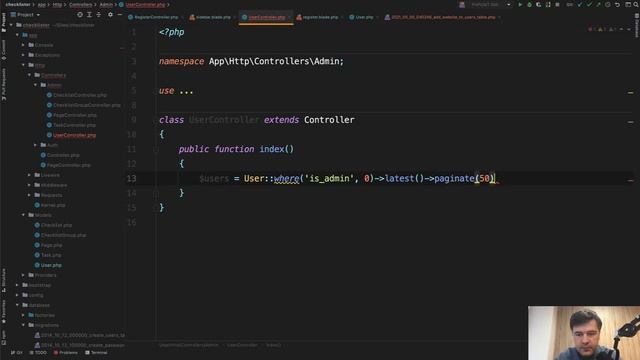
Task: Open the Git tool window button
Action: click(x=17, y=353)
